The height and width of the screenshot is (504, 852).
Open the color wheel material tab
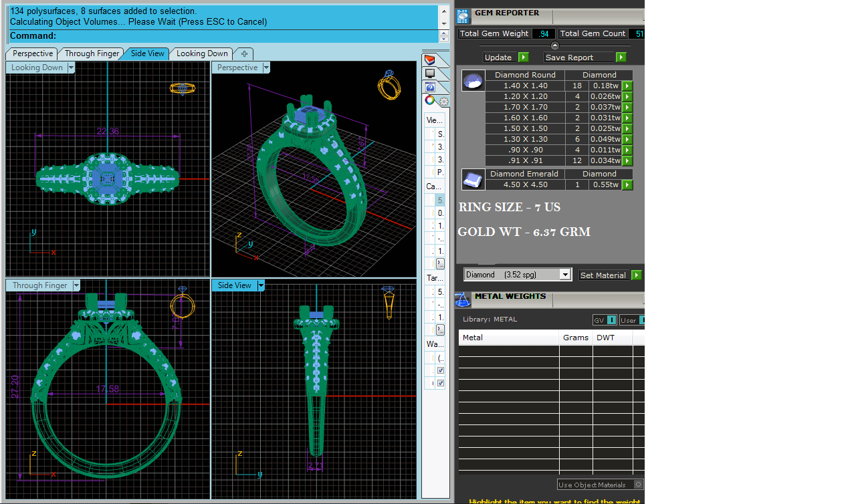pyautogui.click(x=430, y=101)
